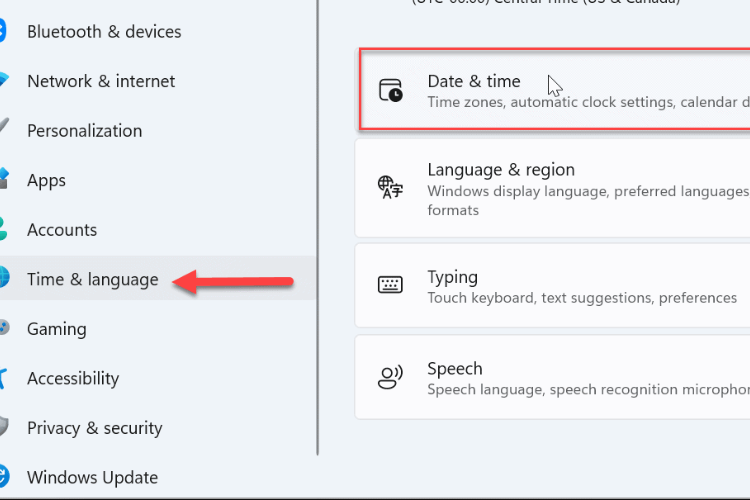Click the Speech microphone person icon
This screenshot has width=750, height=500.
[x=390, y=377]
